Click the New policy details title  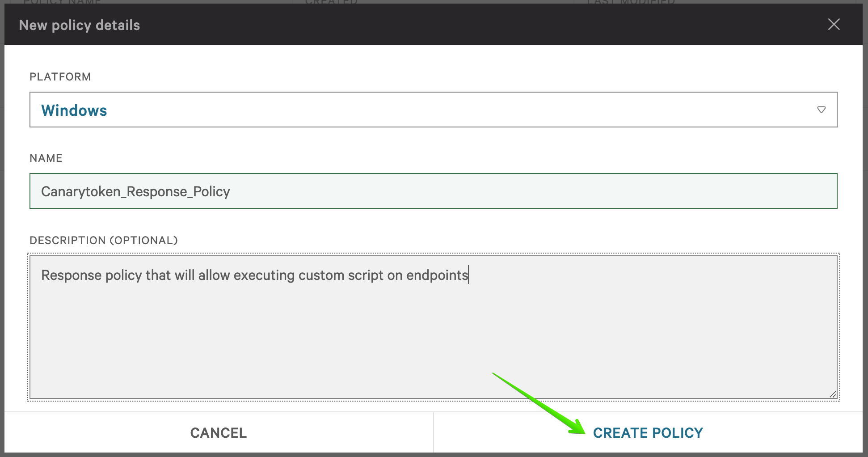[80, 25]
